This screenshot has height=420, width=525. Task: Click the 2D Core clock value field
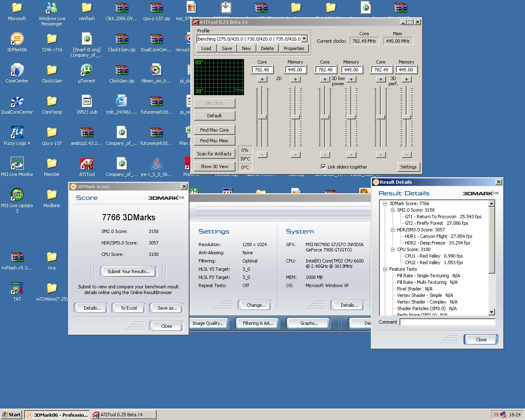(x=262, y=70)
